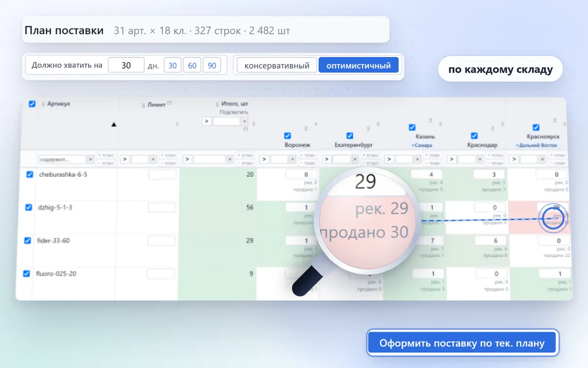
Task: Click the Итого column sort arrows
Action: point(253,124)
